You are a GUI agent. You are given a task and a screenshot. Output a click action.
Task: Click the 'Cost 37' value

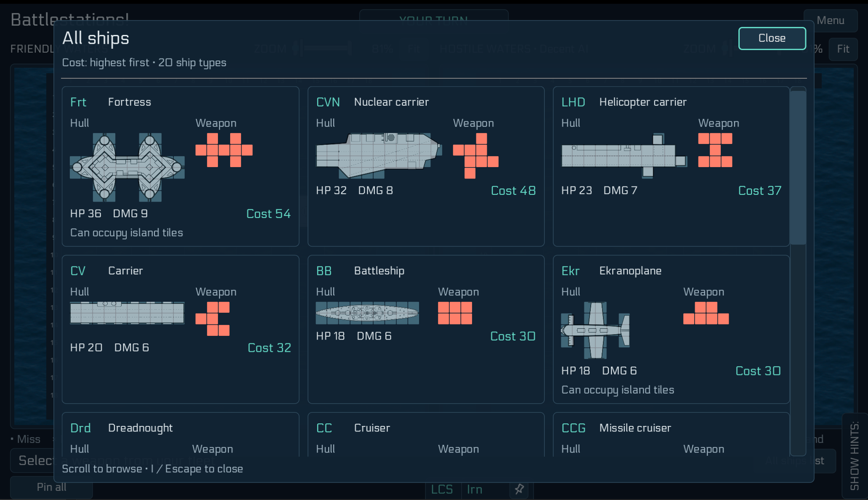tap(759, 191)
